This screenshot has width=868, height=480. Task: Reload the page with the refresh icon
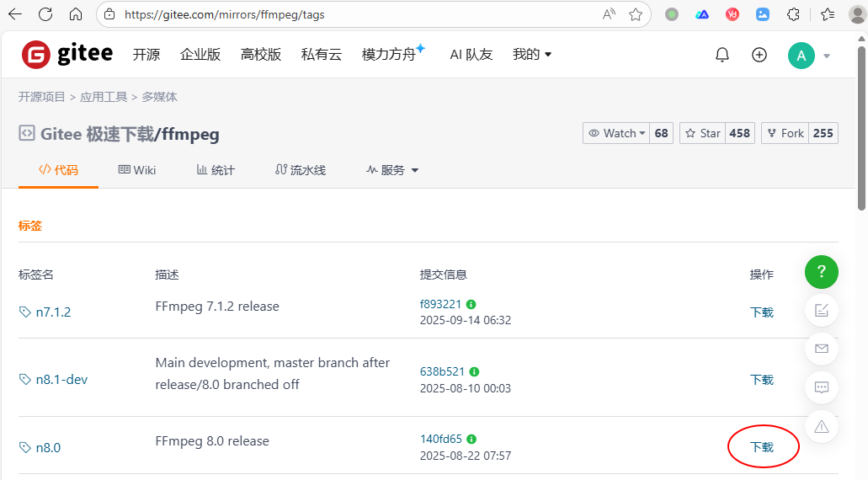(x=45, y=14)
